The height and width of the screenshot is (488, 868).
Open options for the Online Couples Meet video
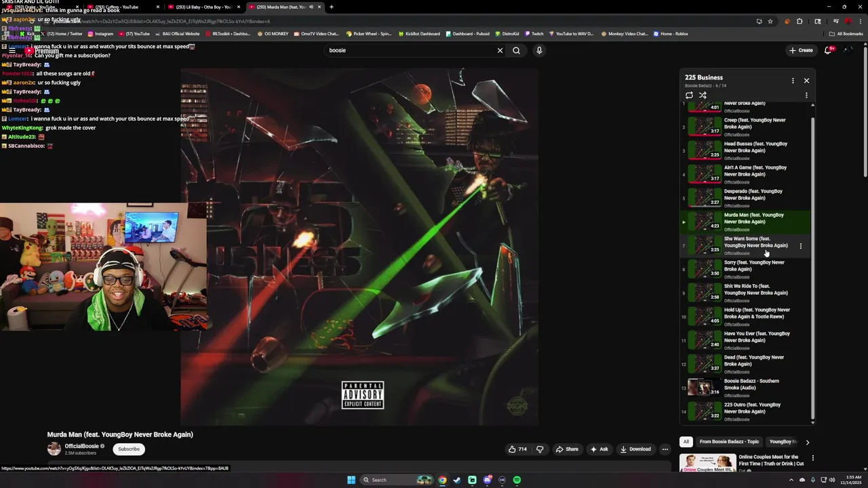[812, 458]
